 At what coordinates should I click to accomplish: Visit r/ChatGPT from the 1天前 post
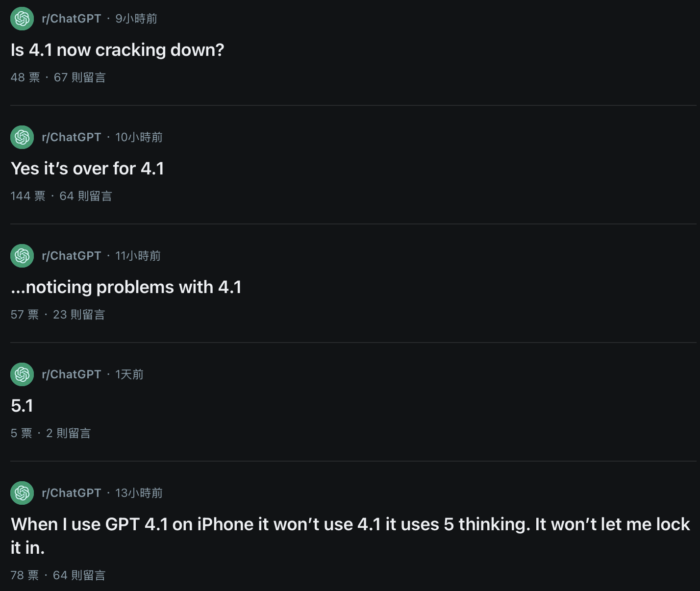(72, 374)
